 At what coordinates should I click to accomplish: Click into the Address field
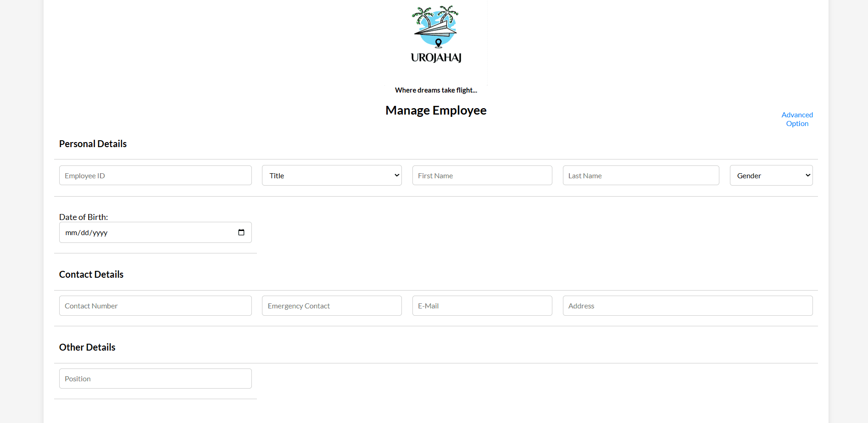coord(687,306)
